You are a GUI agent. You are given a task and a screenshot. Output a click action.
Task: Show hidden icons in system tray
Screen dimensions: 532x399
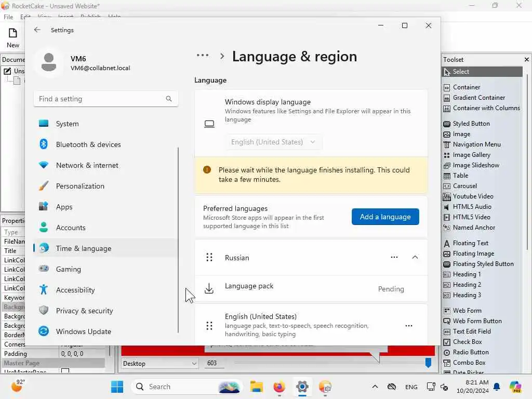(x=375, y=387)
